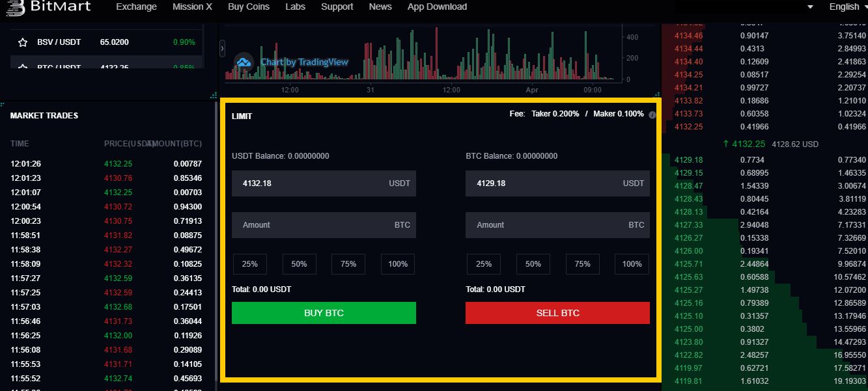Open the account dropdown arrow beside English

(x=810, y=7)
